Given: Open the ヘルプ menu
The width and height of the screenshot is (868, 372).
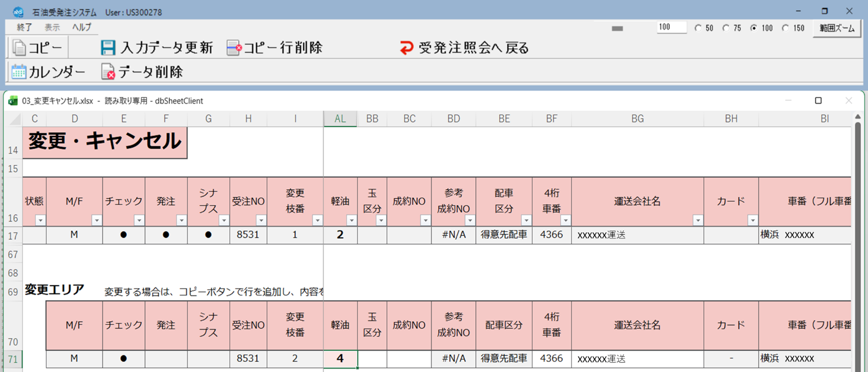Looking at the screenshot, I should [x=82, y=27].
